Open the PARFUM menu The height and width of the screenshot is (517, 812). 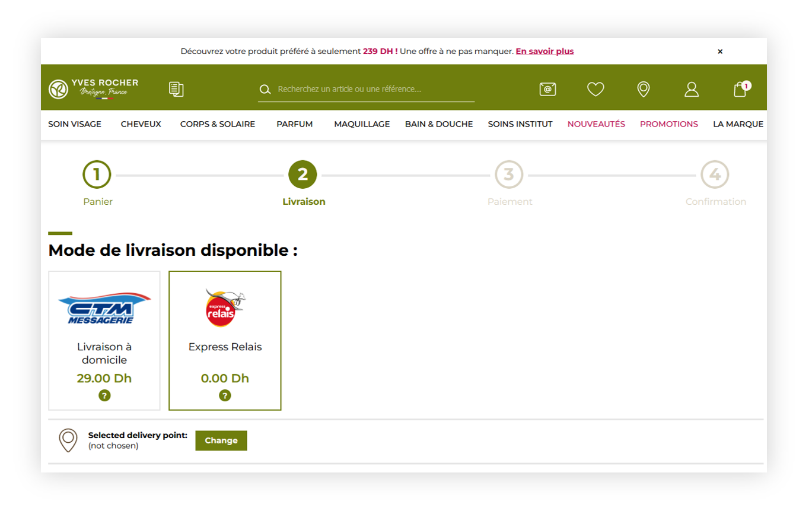[x=295, y=124]
